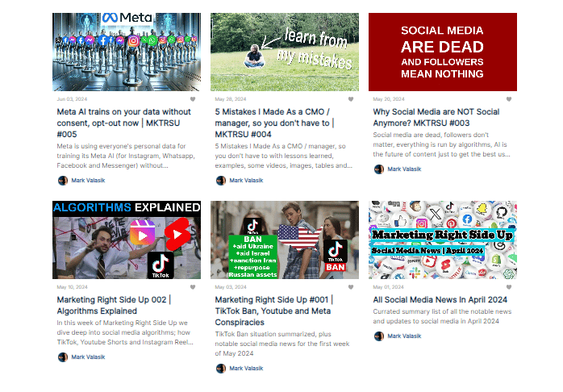Open the 'learn from my mistakes' thumbnail

pos(285,52)
